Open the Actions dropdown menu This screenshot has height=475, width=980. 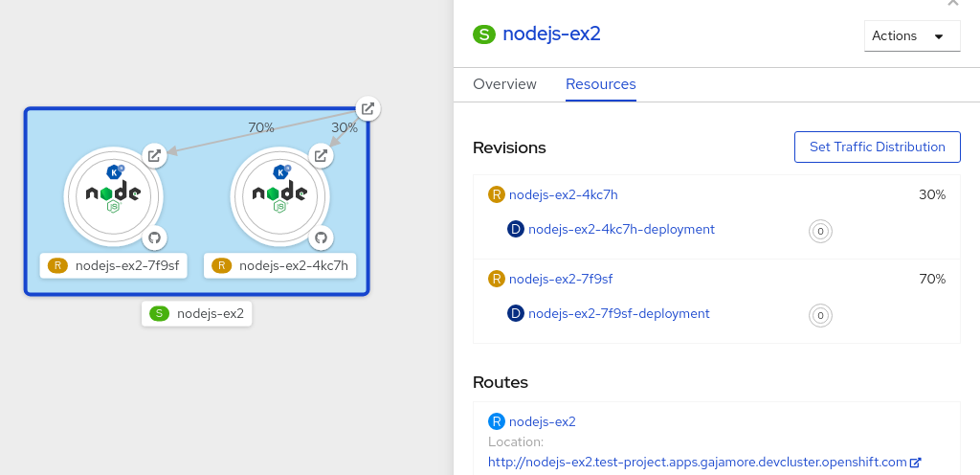click(911, 35)
